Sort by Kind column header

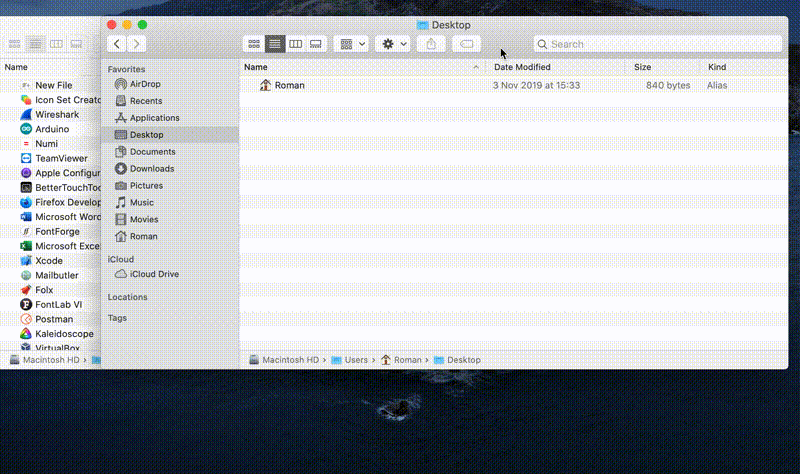[x=744, y=67]
